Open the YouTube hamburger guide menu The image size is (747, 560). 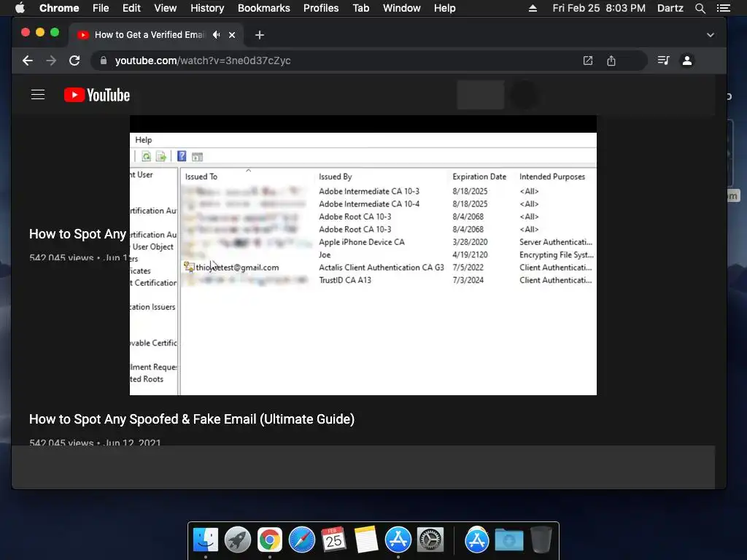point(38,95)
